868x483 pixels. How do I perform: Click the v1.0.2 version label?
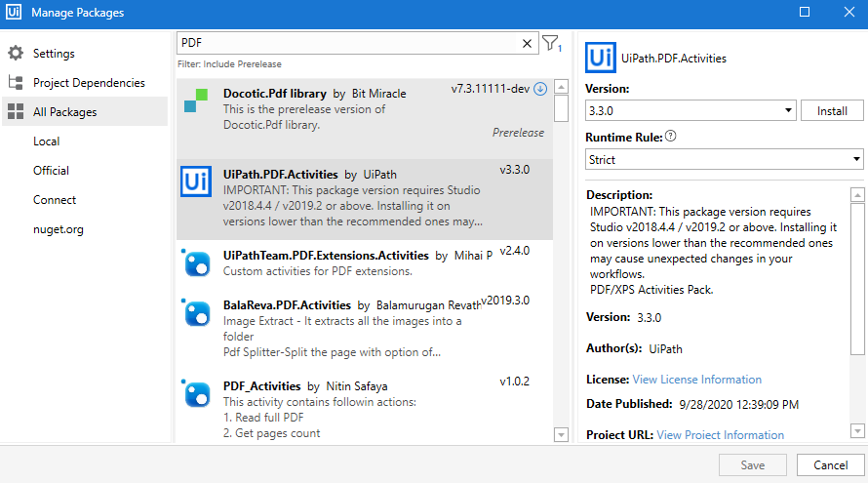pos(515,382)
